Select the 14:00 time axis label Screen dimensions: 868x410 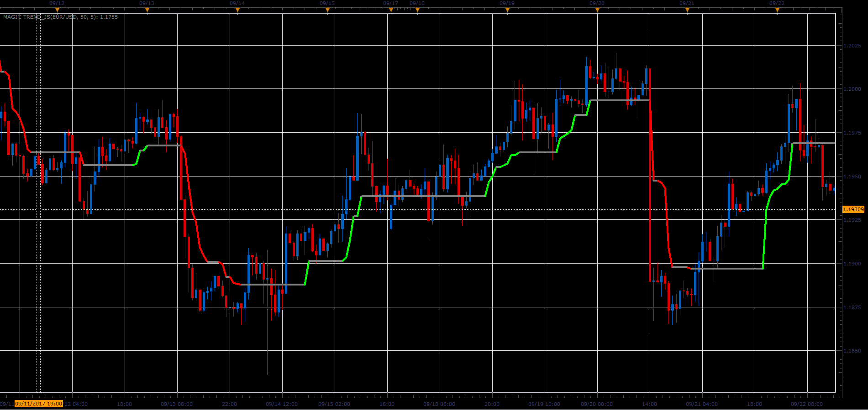pyautogui.click(x=650, y=404)
